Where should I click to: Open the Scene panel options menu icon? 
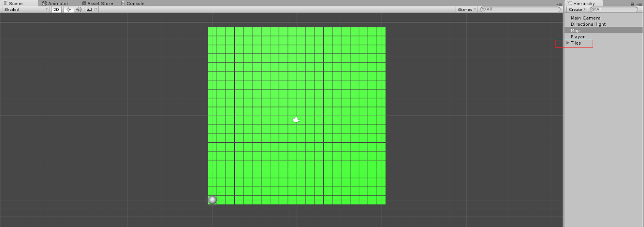559,4
